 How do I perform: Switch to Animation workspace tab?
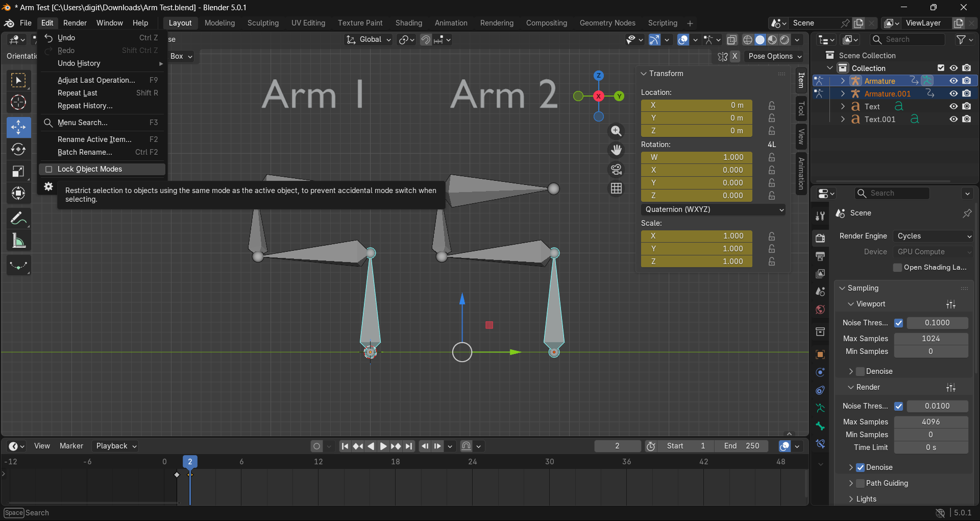tap(451, 23)
